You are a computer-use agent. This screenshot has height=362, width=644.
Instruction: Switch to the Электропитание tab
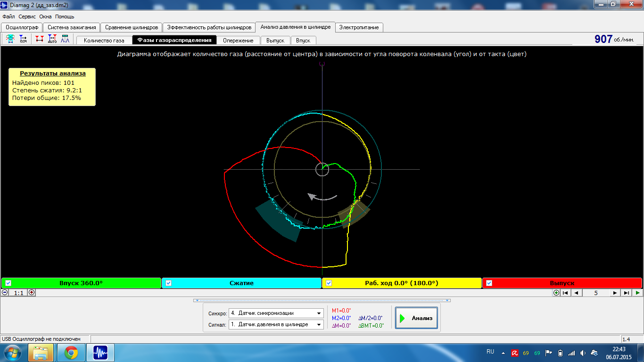point(359,27)
